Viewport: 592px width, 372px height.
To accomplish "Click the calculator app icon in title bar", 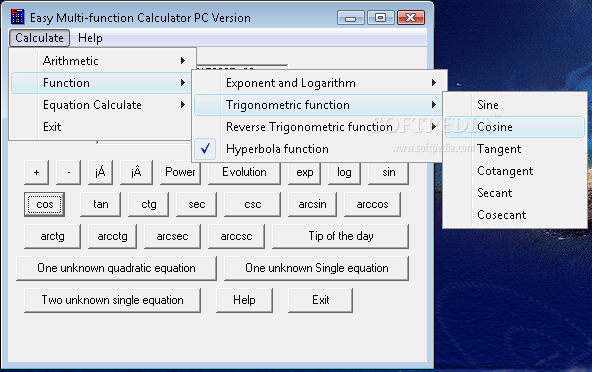I will click(x=17, y=17).
